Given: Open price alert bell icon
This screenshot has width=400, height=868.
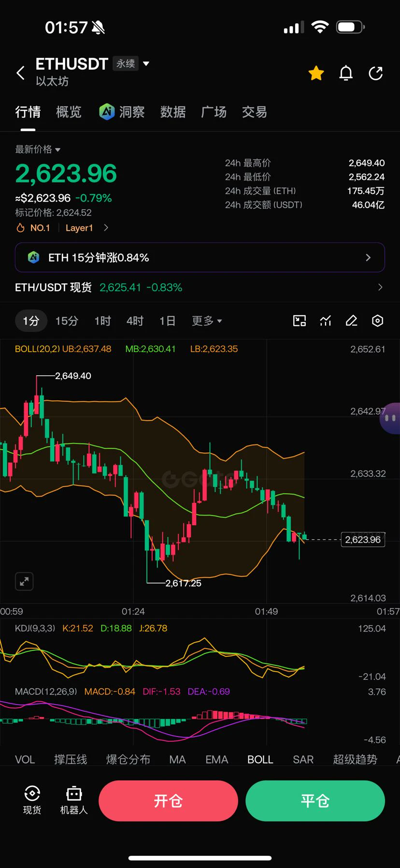Looking at the screenshot, I should [x=346, y=73].
